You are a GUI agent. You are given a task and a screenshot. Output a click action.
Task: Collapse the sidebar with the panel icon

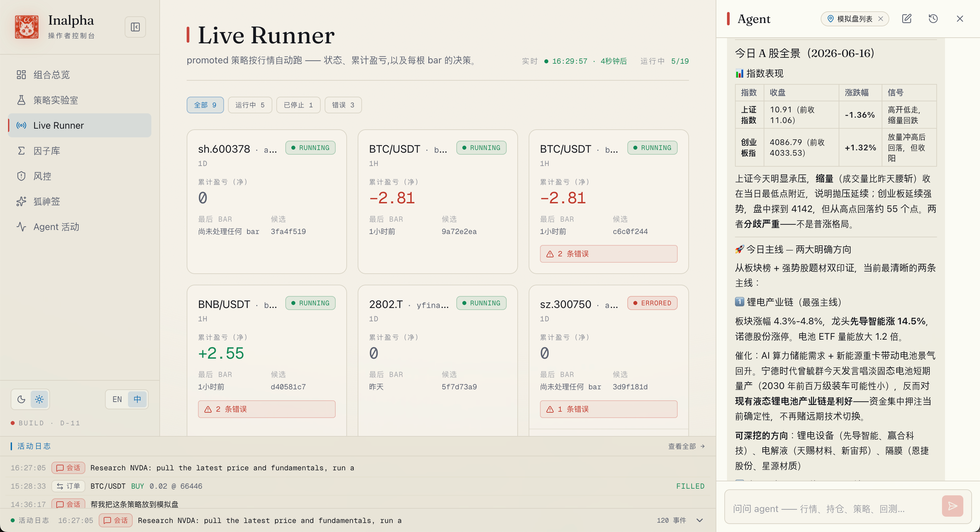click(x=135, y=27)
